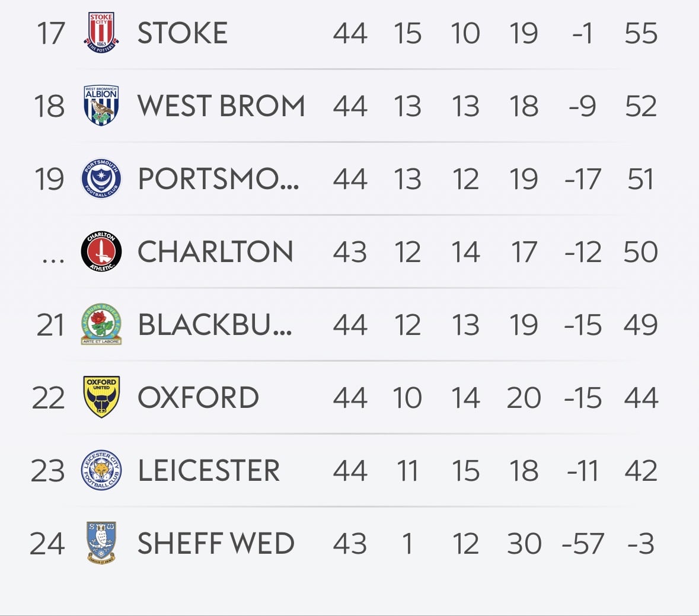Tap Stoke's 55 points total

point(640,33)
